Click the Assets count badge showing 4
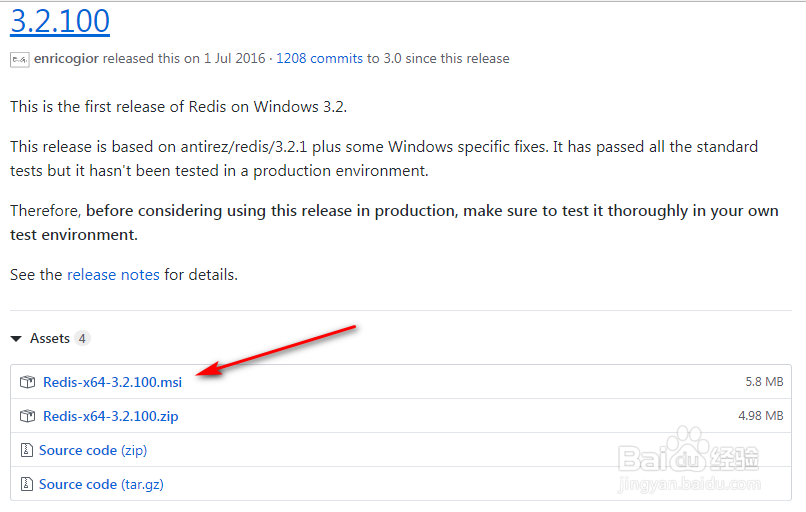The height and width of the screenshot is (512, 806). [82, 339]
